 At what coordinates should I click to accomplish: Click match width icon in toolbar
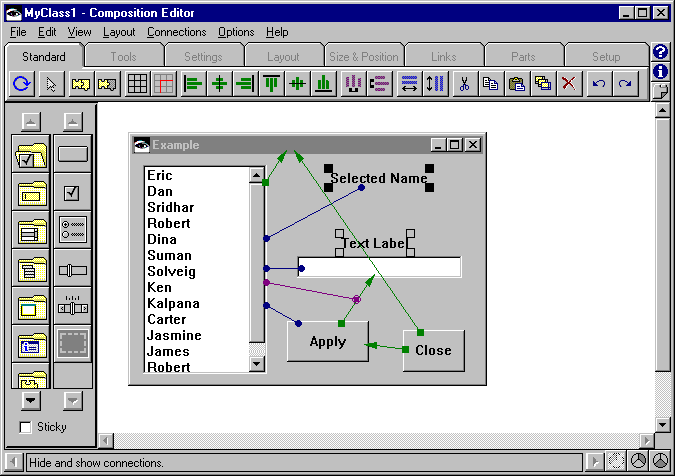[x=409, y=83]
